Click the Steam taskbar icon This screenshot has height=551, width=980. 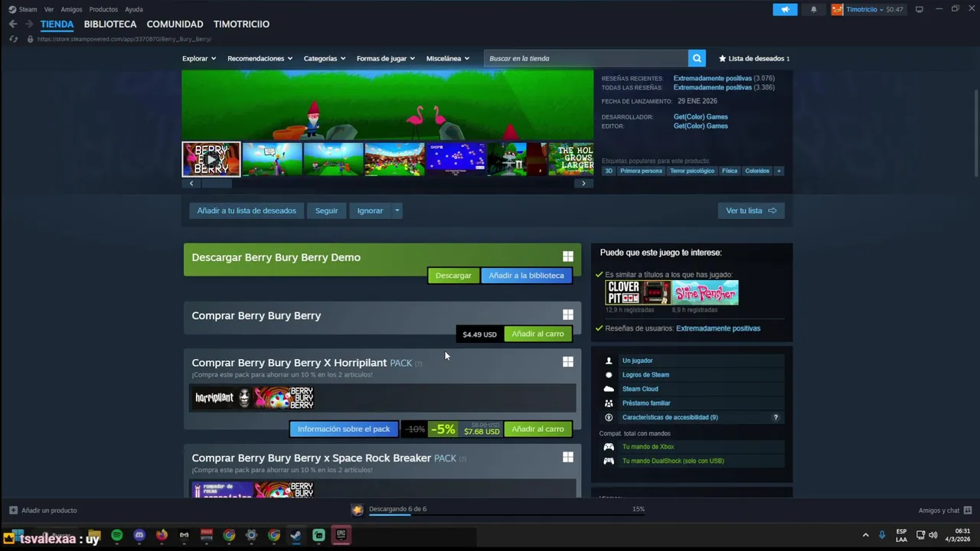(296, 536)
